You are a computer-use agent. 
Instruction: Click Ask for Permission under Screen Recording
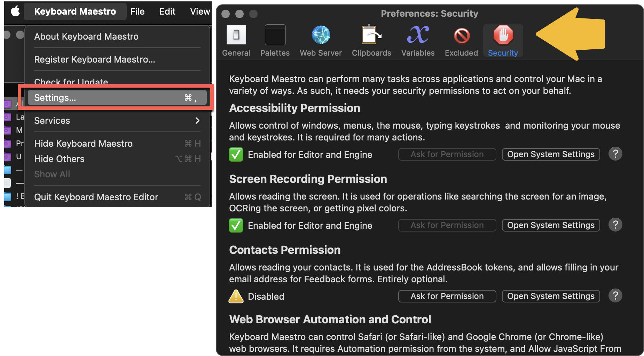pos(447,225)
